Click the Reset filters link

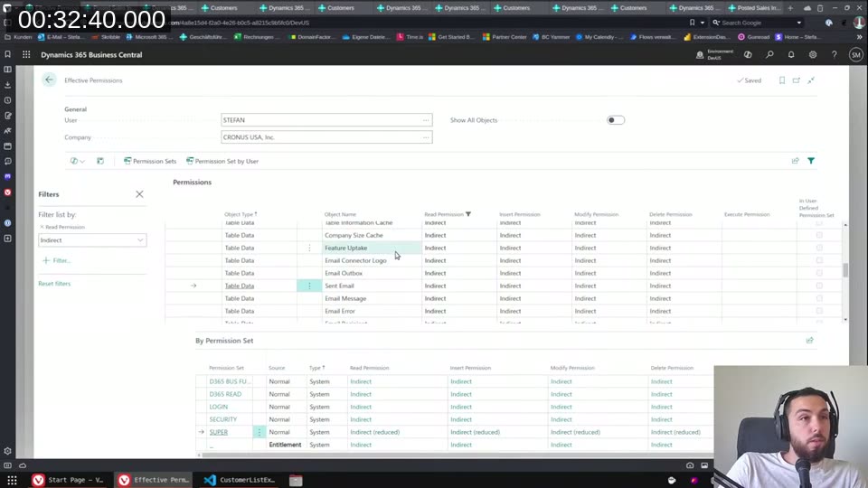click(54, 283)
